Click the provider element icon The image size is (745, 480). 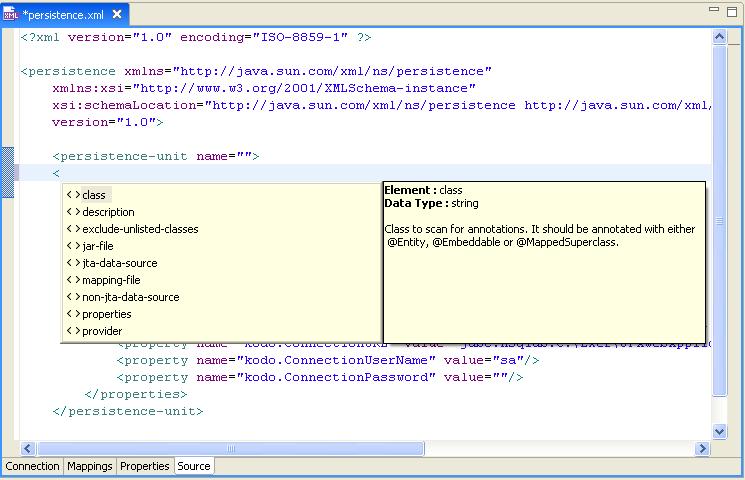click(x=73, y=331)
